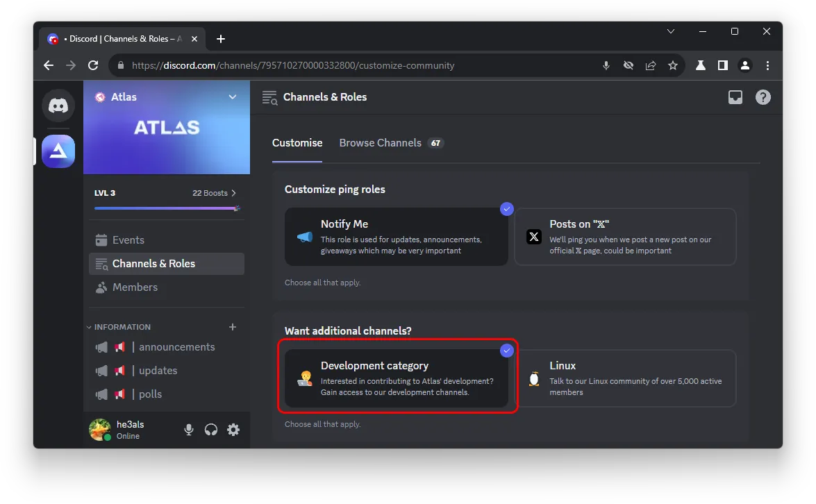Enable the Posts on X ping role

(x=624, y=237)
